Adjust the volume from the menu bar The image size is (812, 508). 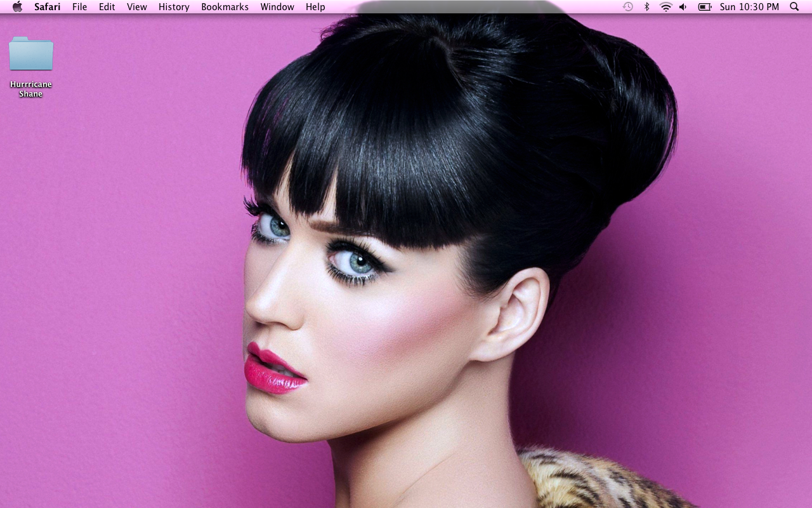[x=683, y=6]
